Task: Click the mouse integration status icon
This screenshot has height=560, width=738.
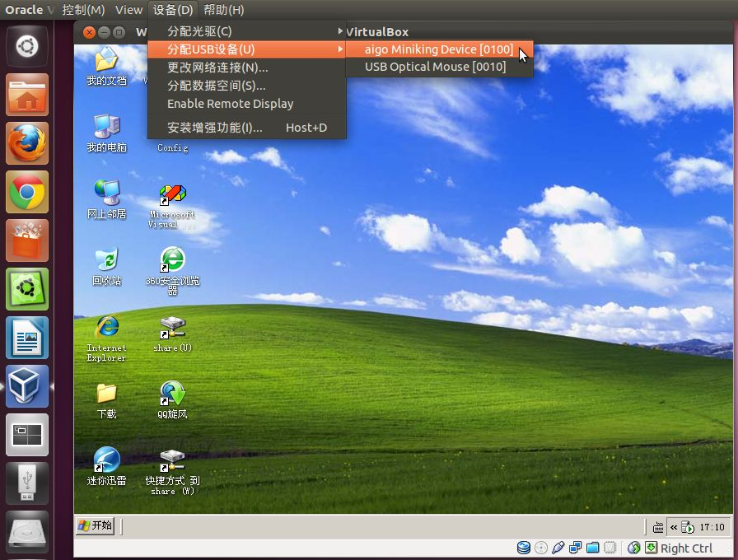Action: coord(633,548)
